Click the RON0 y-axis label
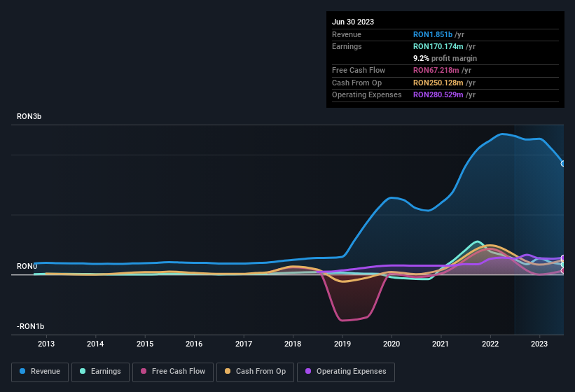575x392 pixels. [x=27, y=266]
